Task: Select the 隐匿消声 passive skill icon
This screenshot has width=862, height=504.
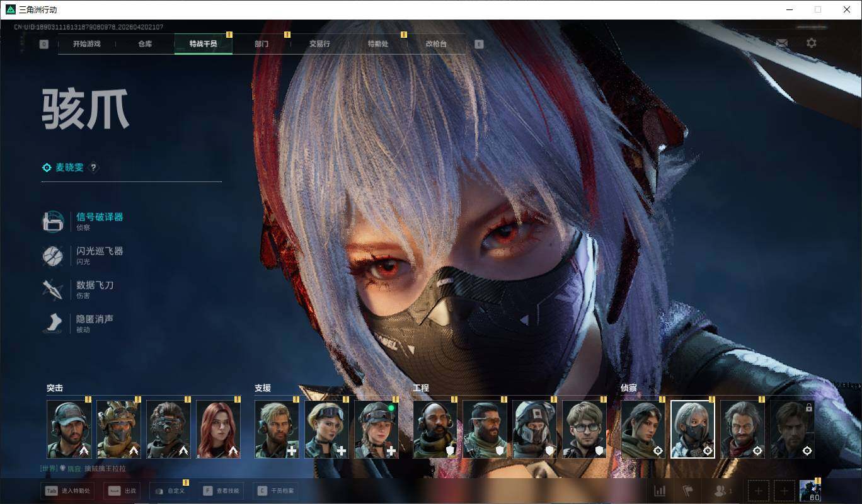Action: pos(53,323)
